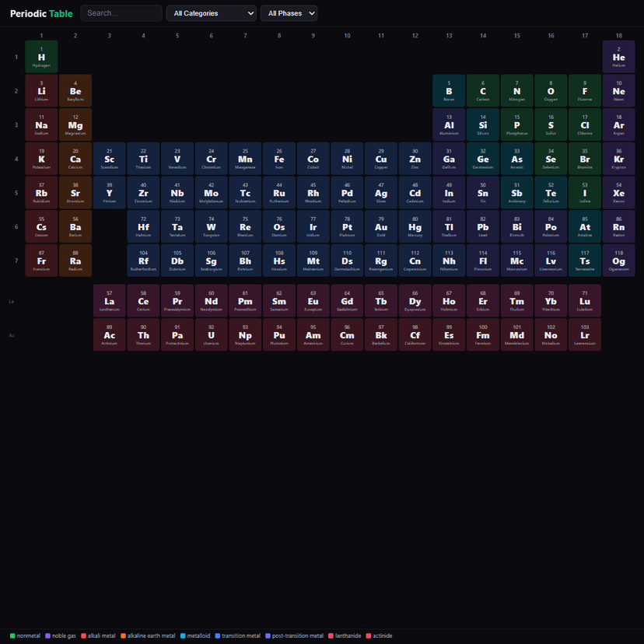Select the Copper (Cu) tile
644x644 pixels.
[381, 159]
